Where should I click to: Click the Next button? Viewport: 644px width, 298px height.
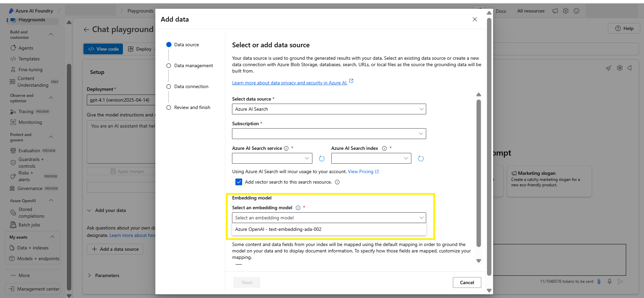[247, 282]
